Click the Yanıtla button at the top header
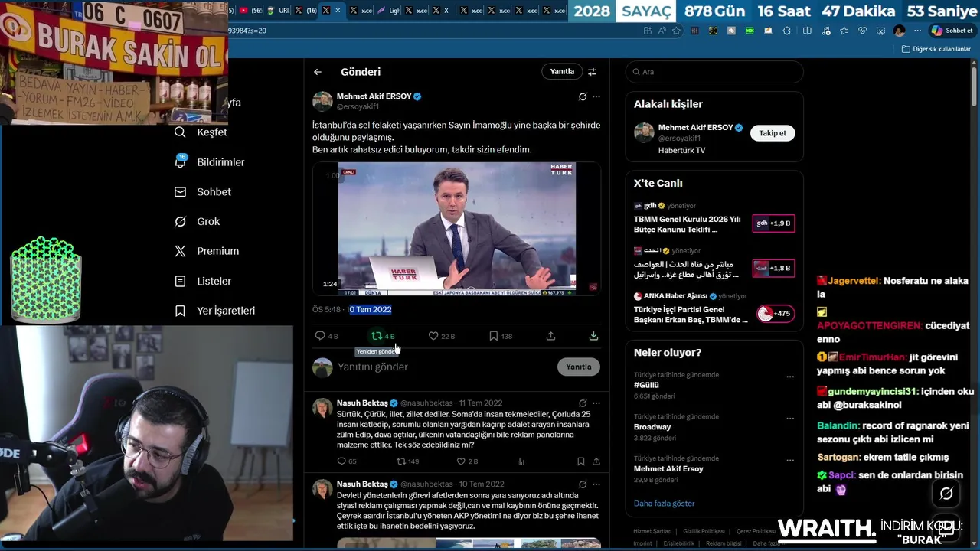The height and width of the screenshot is (551, 980). [562, 72]
